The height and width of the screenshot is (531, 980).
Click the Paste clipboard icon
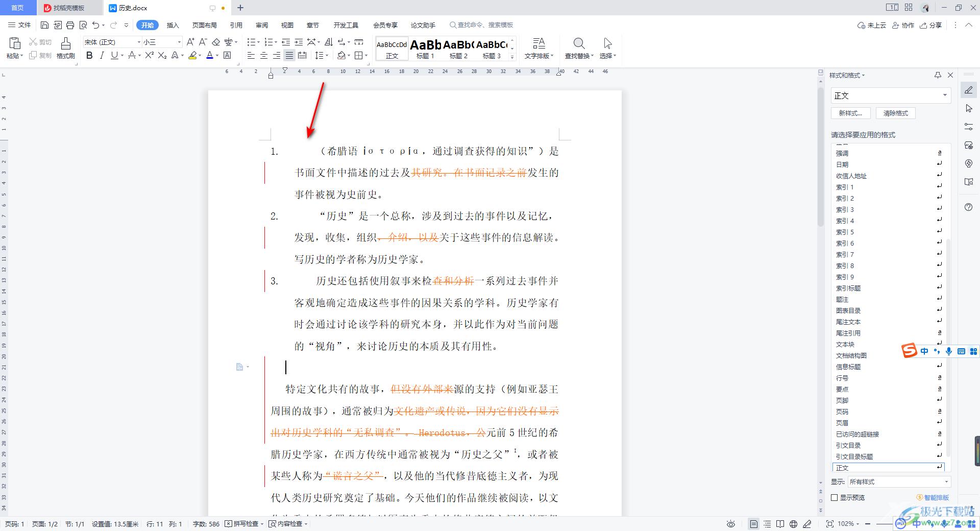[15, 43]
